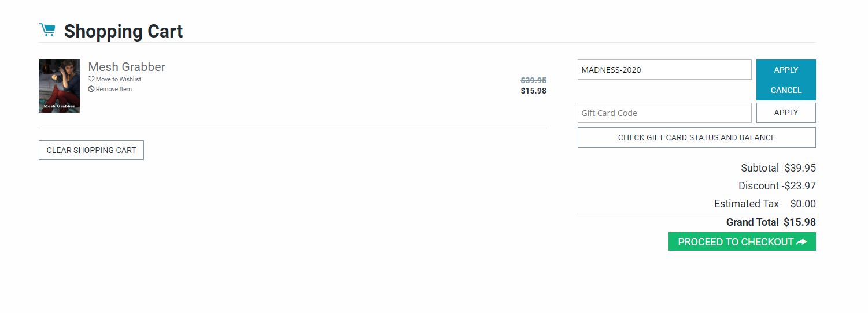Select the Move to Wishlist link text
This screenshot has width=868, height=313.
point(119,79)
